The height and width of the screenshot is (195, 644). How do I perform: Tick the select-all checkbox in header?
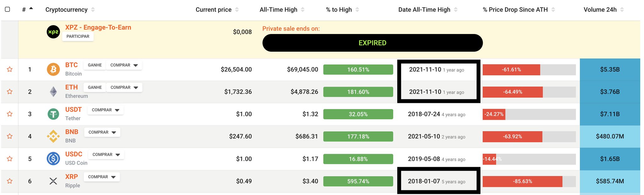point(8,9)
